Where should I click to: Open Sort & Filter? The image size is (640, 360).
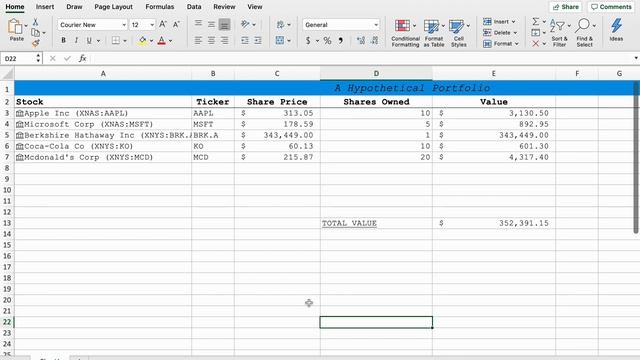pyautogui.click(x=559, y=33)
